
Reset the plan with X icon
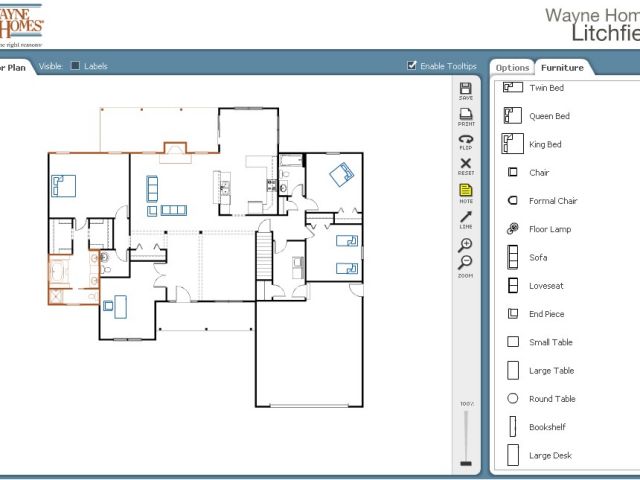(466, 164)
